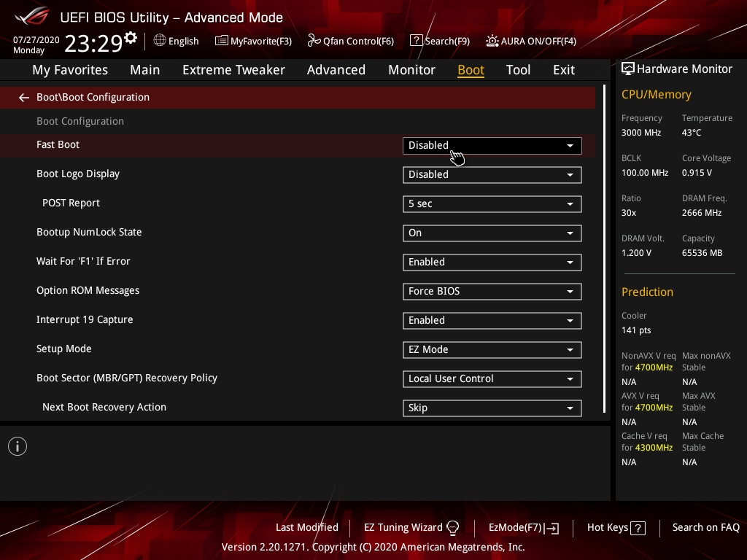Open the Option ROM Messages dropdown

coord(492,292)
